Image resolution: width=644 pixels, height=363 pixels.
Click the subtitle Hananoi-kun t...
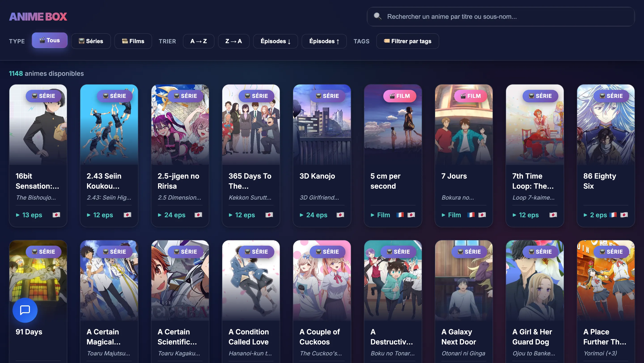pos(250,353)
